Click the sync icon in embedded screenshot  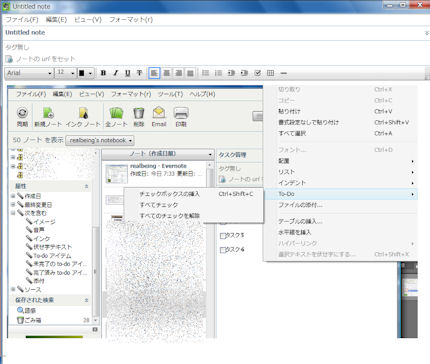22,113
